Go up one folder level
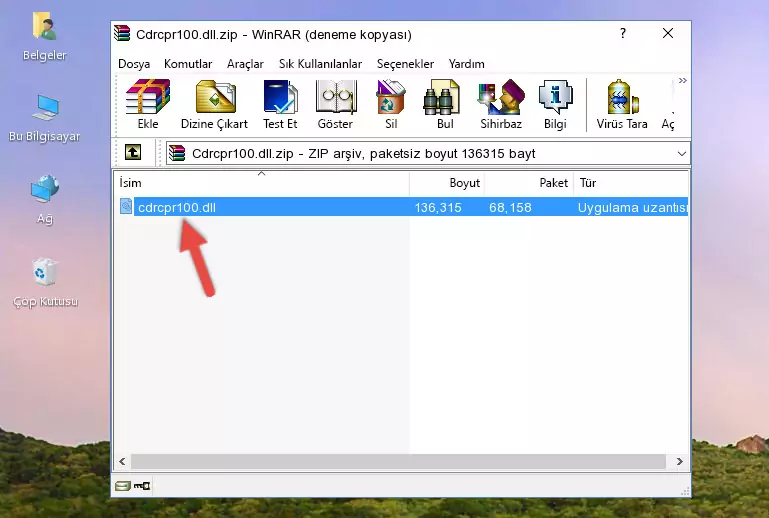 point(133,153)
